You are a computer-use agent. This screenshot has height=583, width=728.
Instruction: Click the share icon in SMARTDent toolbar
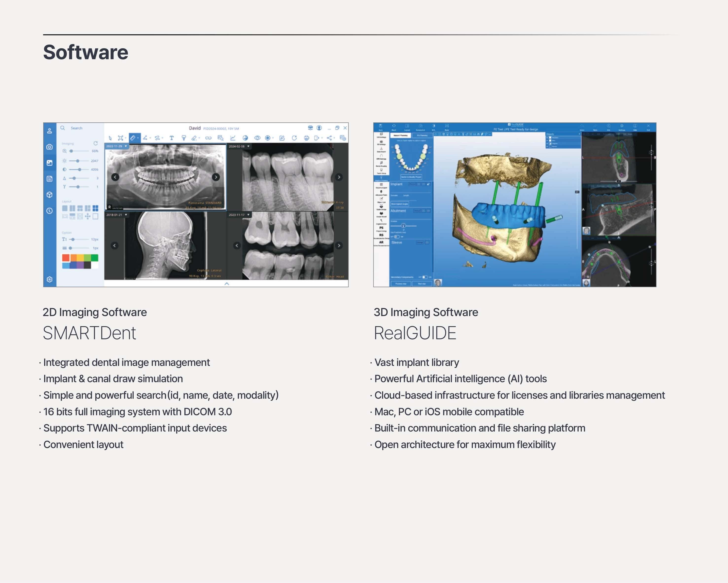(x=329, y=138)
